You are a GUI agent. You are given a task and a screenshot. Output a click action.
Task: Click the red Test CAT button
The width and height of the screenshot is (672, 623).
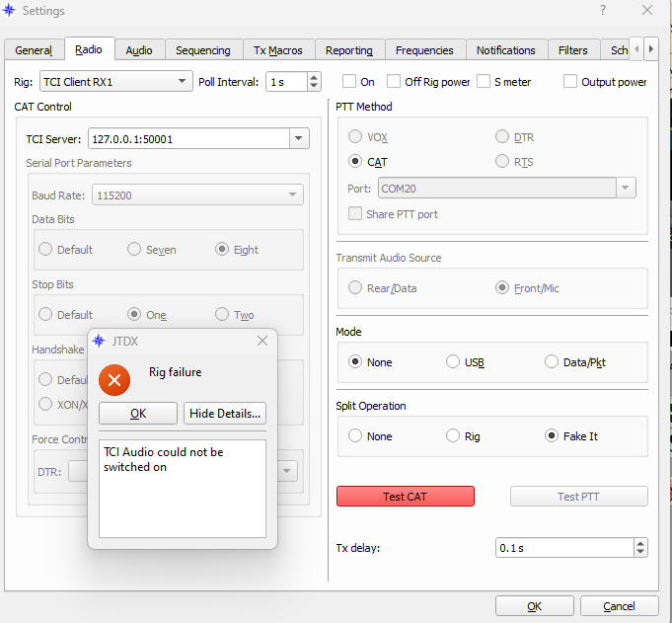[406, 496]
